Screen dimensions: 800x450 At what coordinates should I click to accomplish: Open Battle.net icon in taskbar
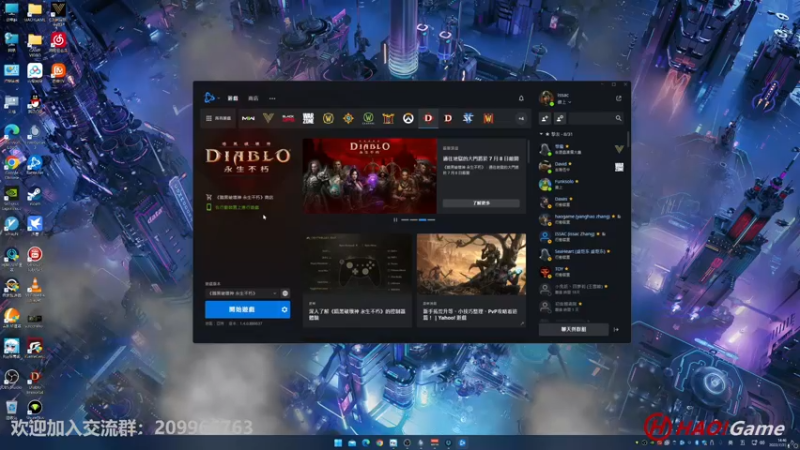point(462,443)
